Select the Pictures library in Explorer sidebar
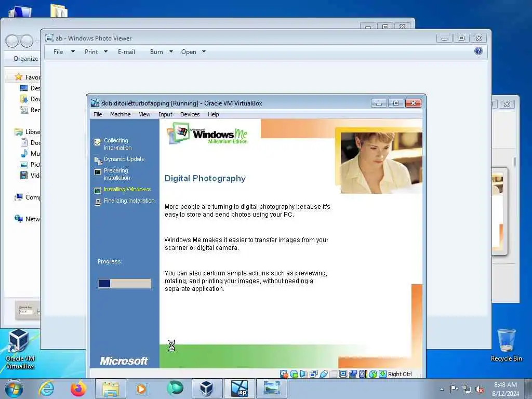 30,165
